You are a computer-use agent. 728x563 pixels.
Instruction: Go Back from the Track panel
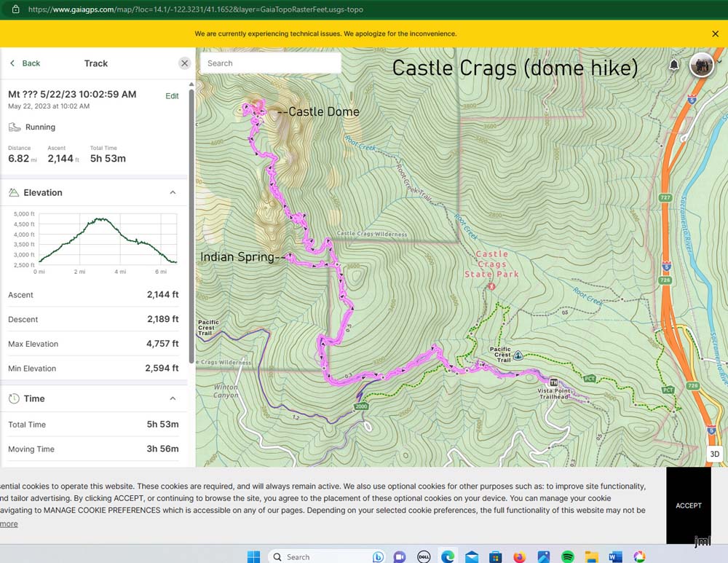click(x=25, y=63)
